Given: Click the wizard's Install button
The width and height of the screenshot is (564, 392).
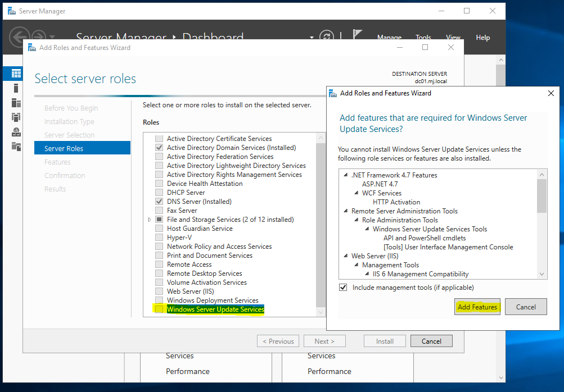Looking at the screenshot, I should coord(385,341).
